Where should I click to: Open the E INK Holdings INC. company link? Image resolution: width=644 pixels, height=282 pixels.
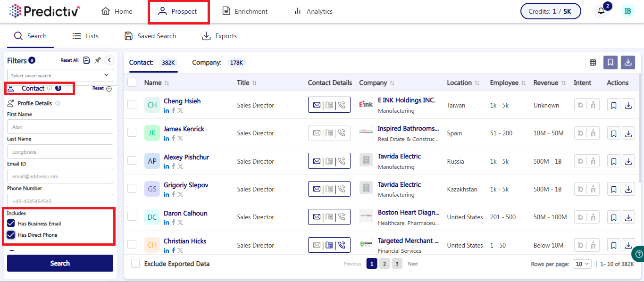tap(406, 100)
